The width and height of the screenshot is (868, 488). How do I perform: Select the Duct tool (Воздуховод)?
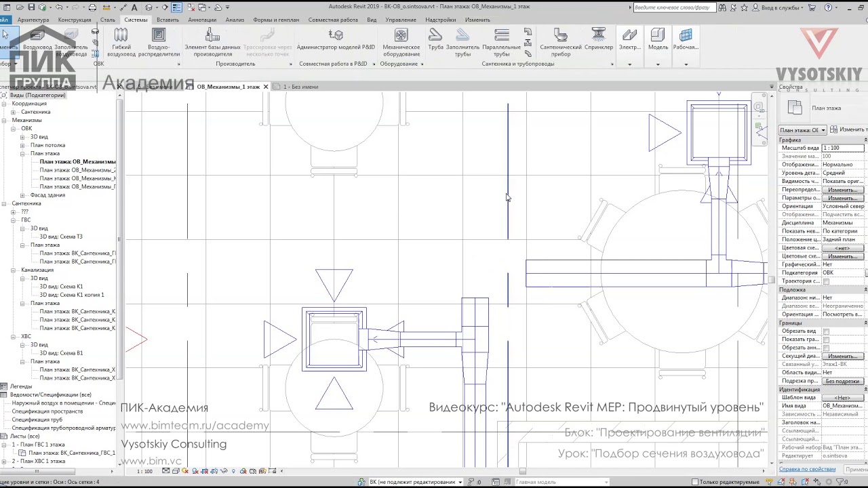pos(37,39)
